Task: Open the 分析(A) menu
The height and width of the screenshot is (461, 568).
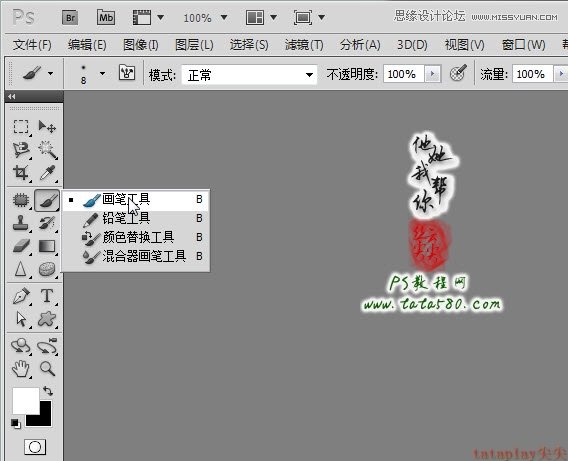Action: pos(360,45)
